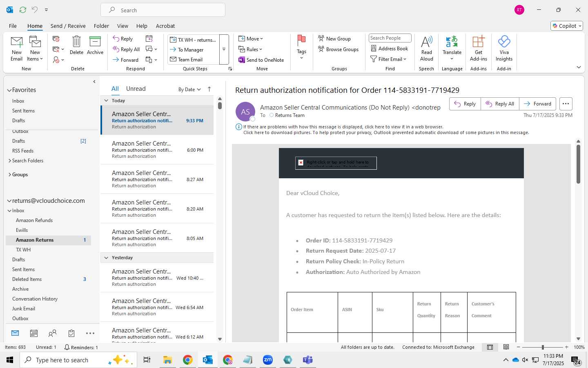Image resolution: width=588 pixels, height=368 pixels.
Task: Click the Ignore conversation icon
Action: coord(56,39)
